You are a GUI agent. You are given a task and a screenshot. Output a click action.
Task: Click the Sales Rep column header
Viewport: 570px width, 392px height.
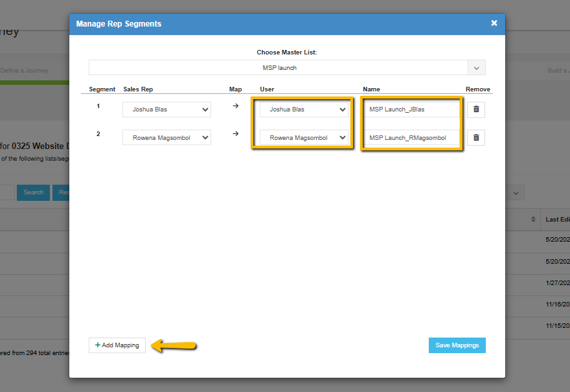click(138, 89)
